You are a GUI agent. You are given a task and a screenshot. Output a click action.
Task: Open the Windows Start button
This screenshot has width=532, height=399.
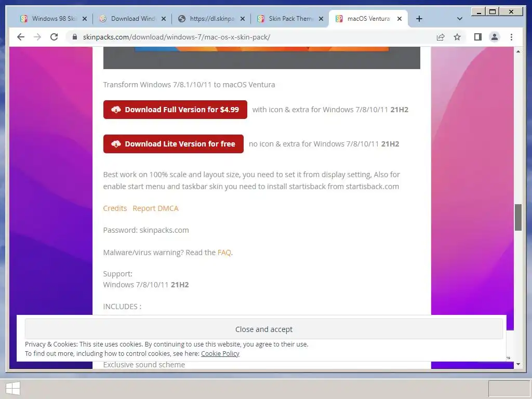(x=13, y=389)
